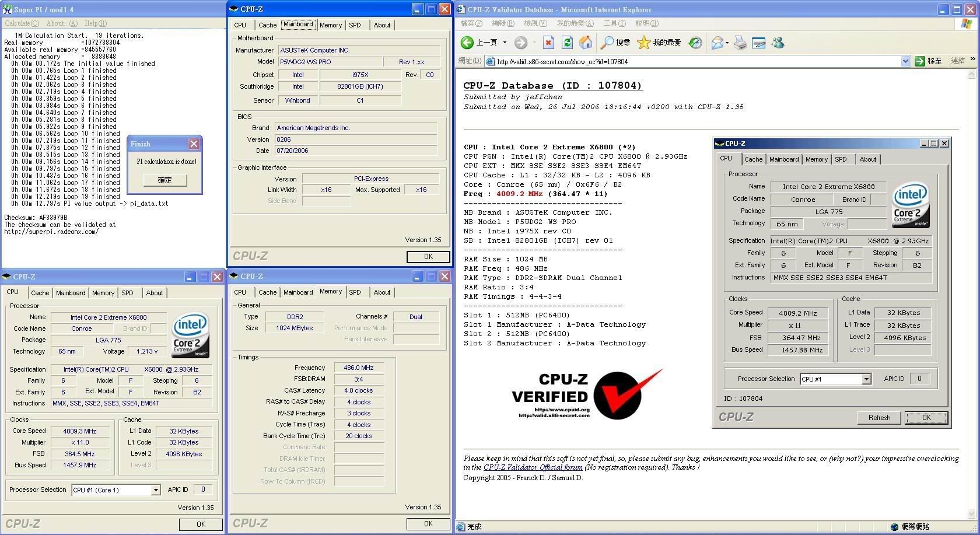Click the Voltage value 1.213 v
Viewport: 980px width, 535px height.
pyautogui.click(x=147, y=351)
